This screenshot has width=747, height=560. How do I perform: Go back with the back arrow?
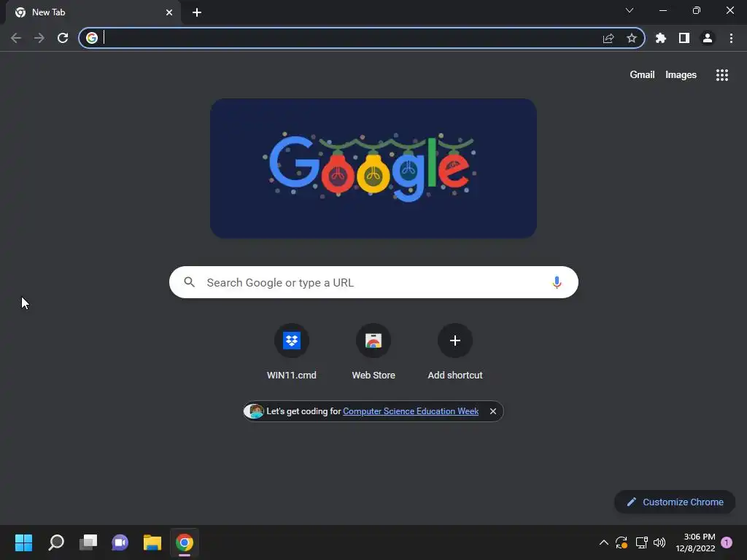(16, 38)
